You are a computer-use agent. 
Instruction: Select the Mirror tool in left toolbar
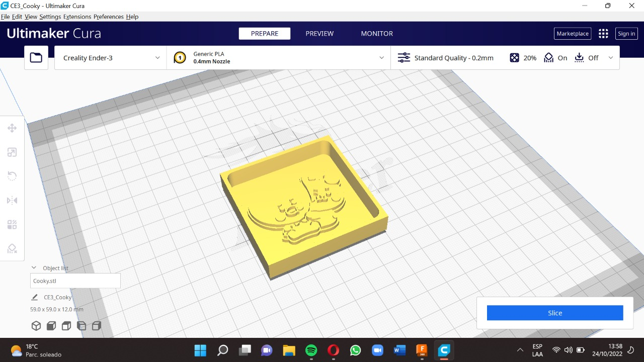point(12,201)
